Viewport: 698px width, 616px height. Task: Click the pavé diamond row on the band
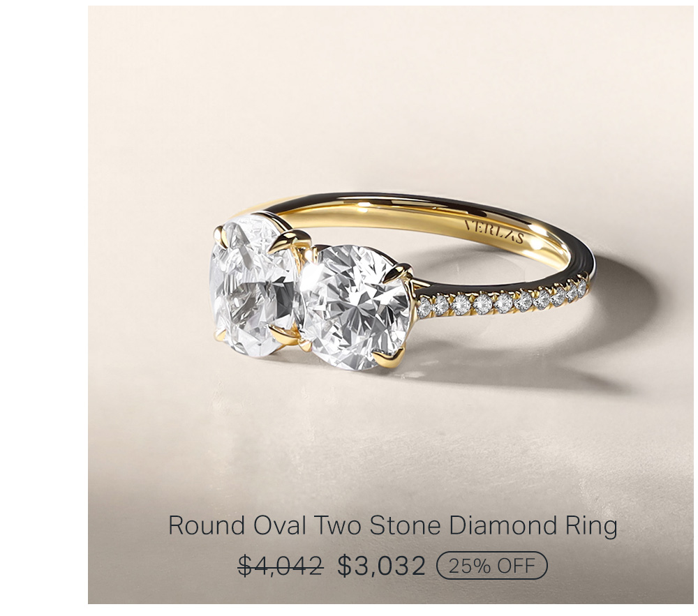click(503, 300)
